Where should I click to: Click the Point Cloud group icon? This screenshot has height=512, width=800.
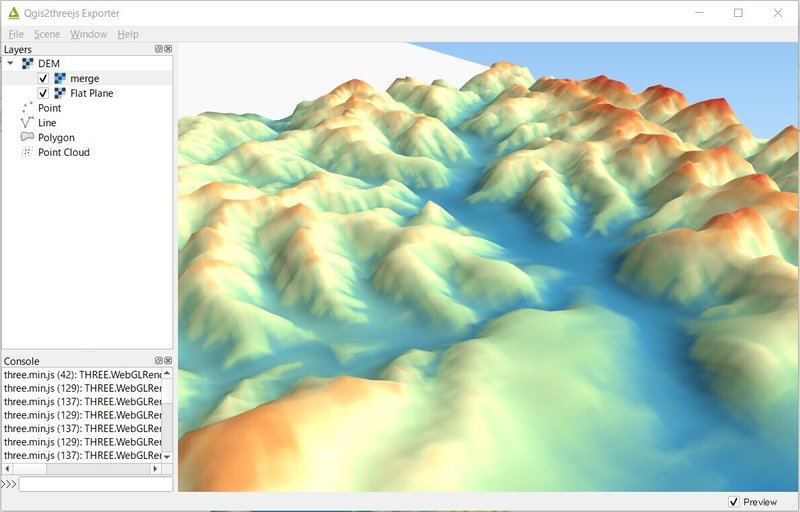click(x=27, y=152)
